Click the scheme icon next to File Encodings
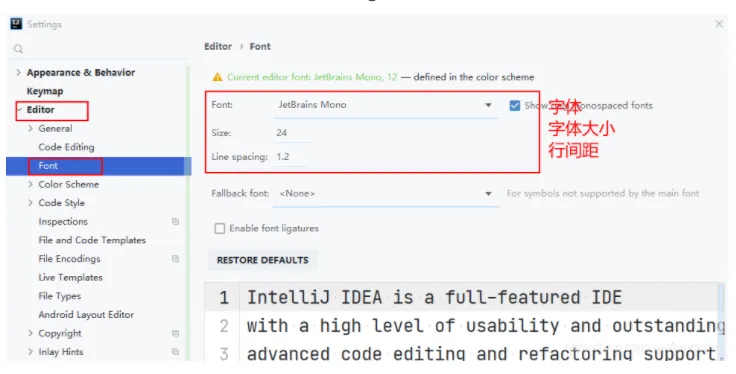This screenshot has width=736, height=374. coord(176,259)
